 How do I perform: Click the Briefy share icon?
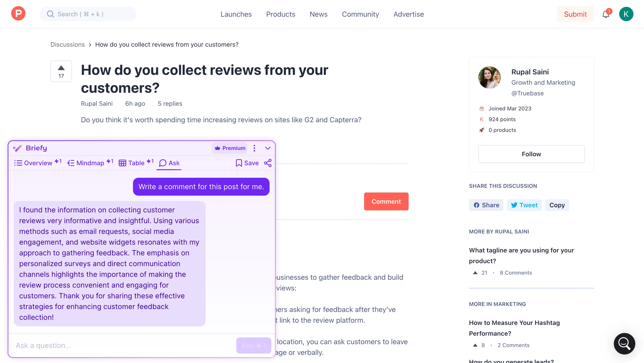pos(268,163)
